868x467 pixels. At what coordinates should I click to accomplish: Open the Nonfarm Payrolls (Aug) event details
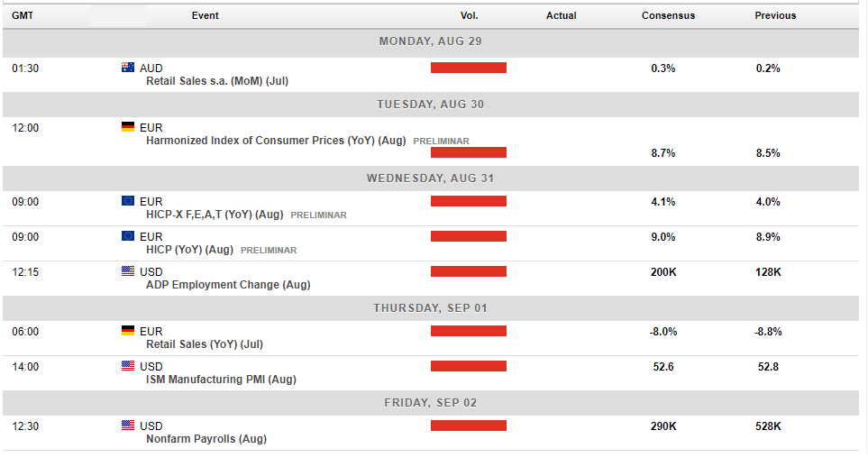tap(206, 439)
